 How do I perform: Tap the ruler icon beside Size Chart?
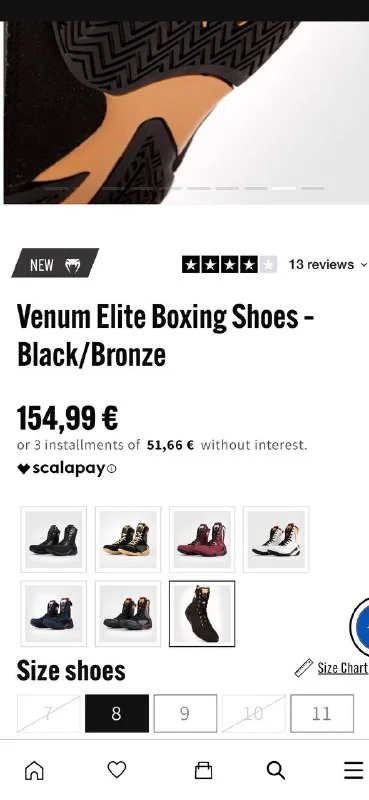point(304,668)
